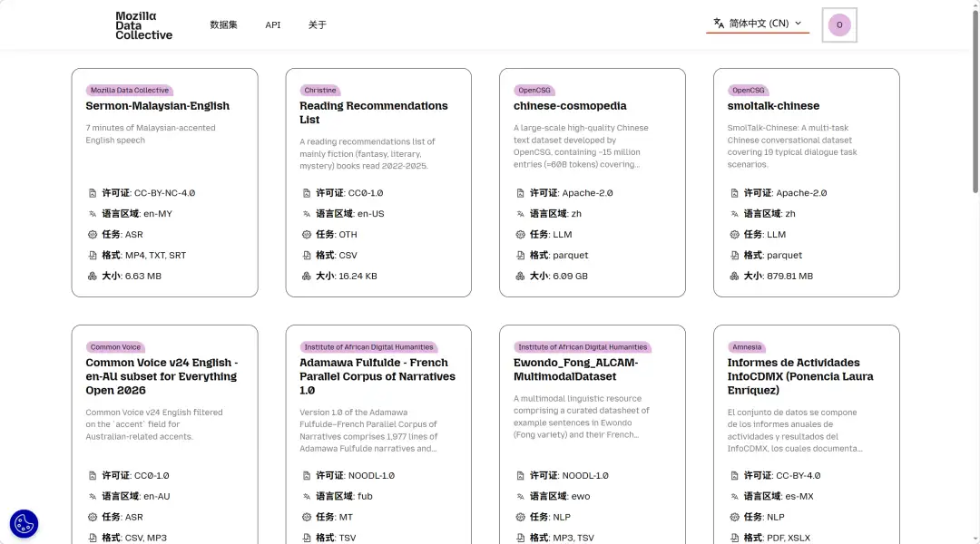Click task icon beside MT
This screenshot has height=544, width=980.
307,517
